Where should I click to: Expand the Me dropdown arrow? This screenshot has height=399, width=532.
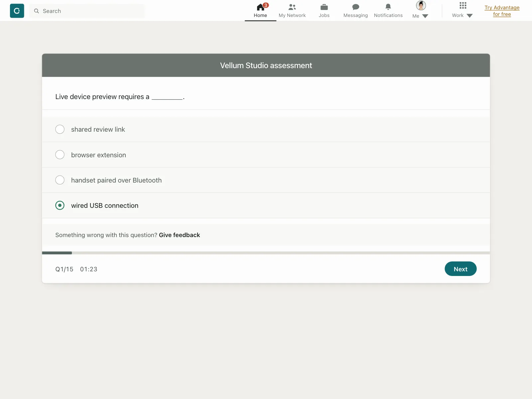(425, 16)
